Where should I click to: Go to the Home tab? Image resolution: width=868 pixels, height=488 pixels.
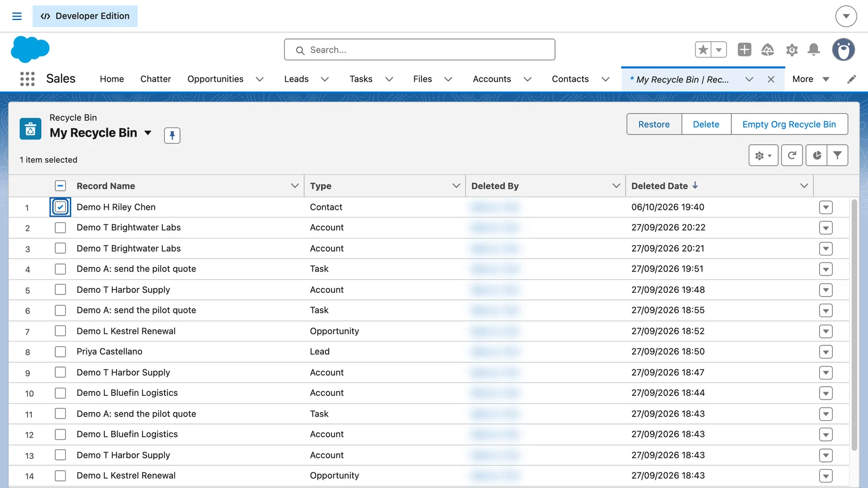pos(112,79)
